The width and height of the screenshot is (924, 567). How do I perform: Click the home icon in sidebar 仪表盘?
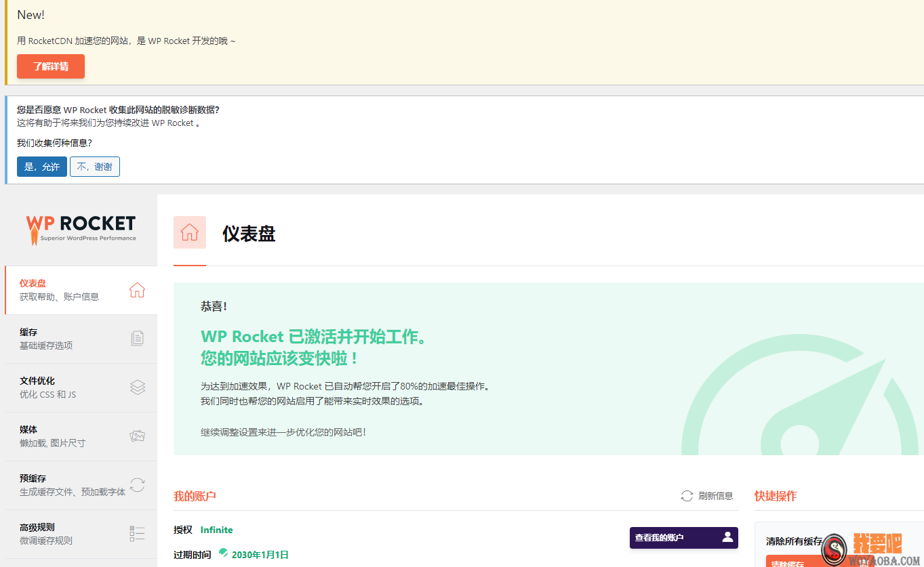click(137, 290)
